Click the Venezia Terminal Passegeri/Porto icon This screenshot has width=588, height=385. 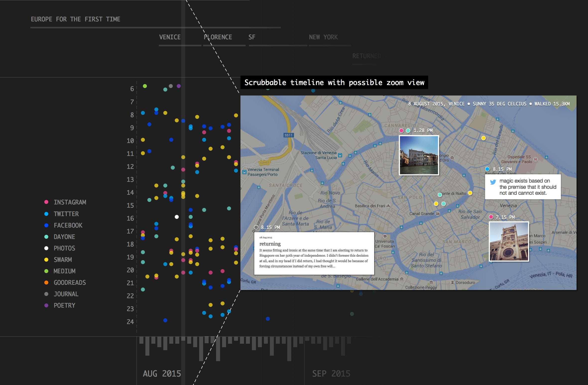(244, 172)
